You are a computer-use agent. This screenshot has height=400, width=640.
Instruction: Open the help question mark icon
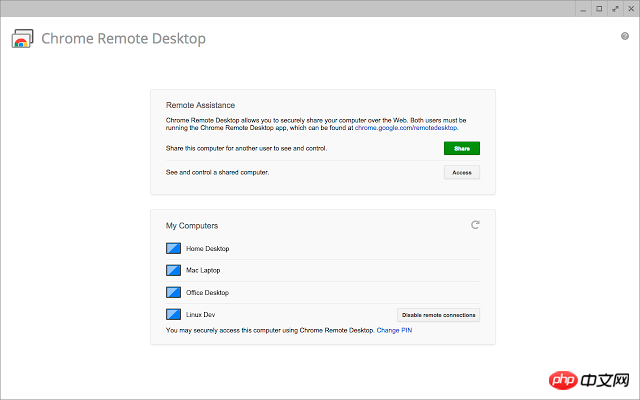coord(624,36)
